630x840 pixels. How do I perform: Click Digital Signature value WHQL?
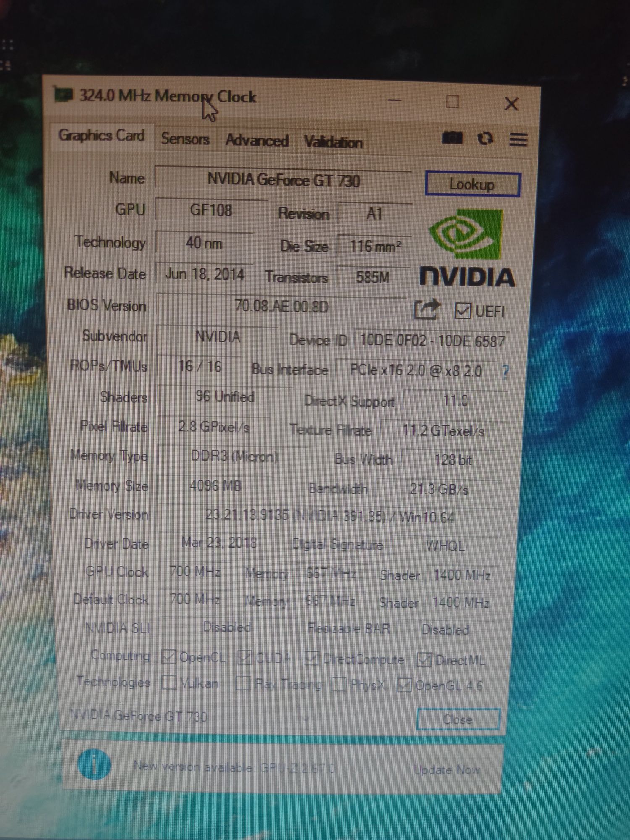coord(445,546)
